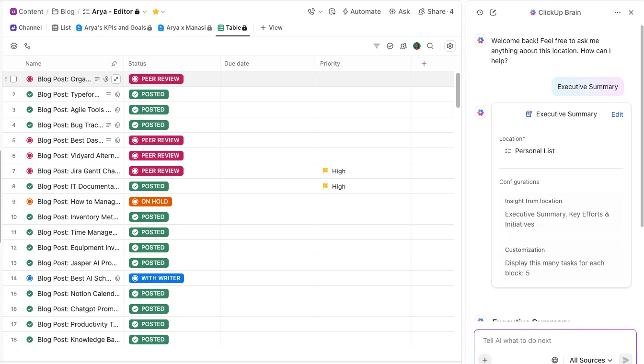Open the filter icon in table toolbar

pyautogui.click(x=377, y=46)
